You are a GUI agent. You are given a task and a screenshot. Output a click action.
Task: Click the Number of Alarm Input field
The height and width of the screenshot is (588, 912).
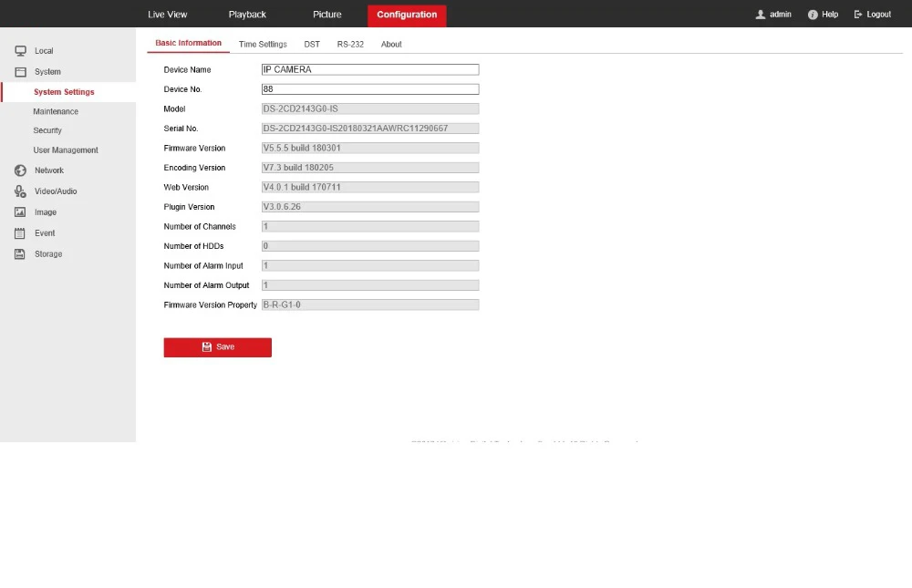(370, 266)
